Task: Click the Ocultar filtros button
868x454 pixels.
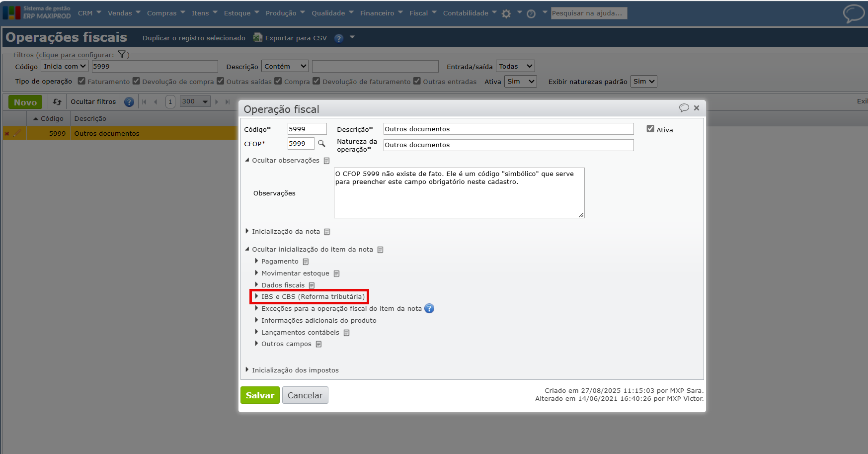Action: (x=93, y=102)
